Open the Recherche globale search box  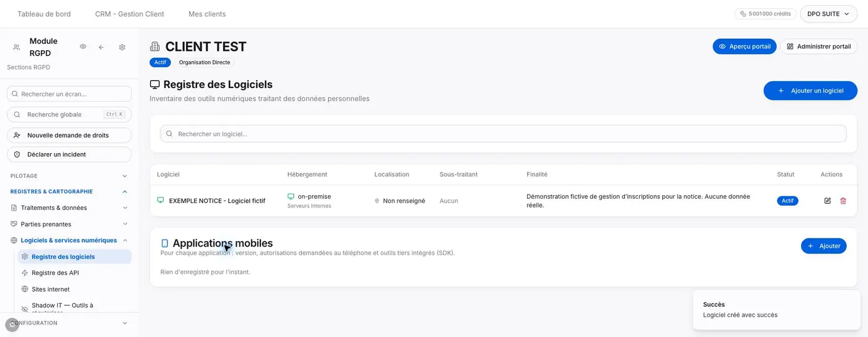point(69,115)
